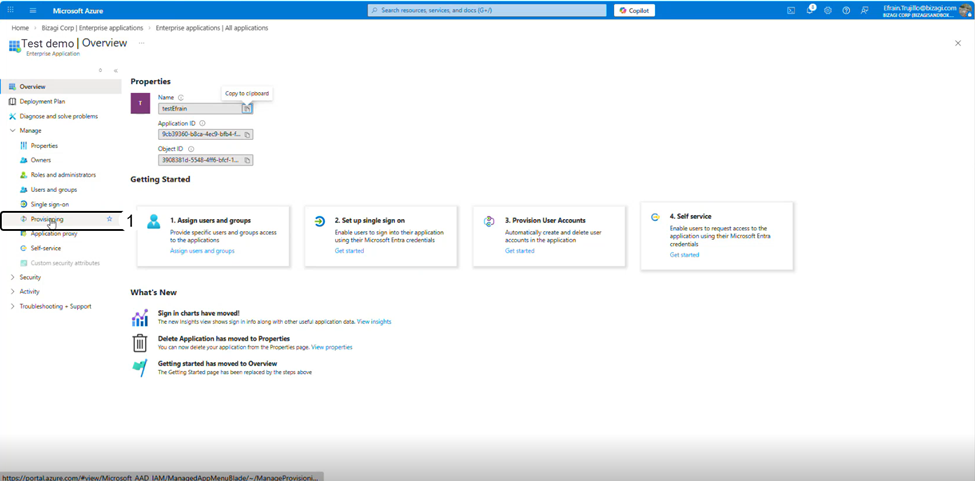
Task: Click the Delete Application trash icon
Action: [140, 343]
